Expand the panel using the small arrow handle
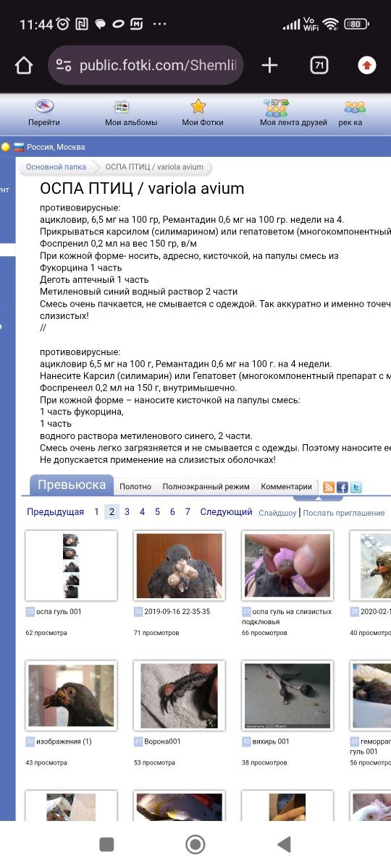Screen dimensions: 391x868 click(x=318, y=498)
